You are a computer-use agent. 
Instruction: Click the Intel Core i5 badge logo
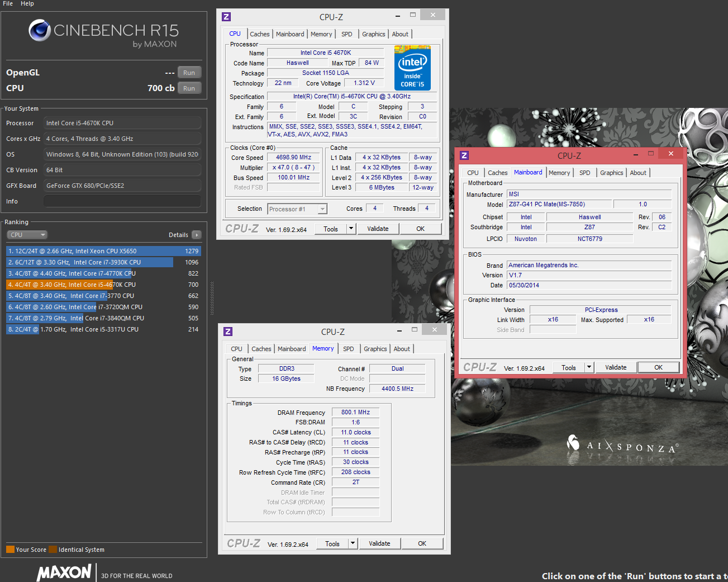(412, 68)
